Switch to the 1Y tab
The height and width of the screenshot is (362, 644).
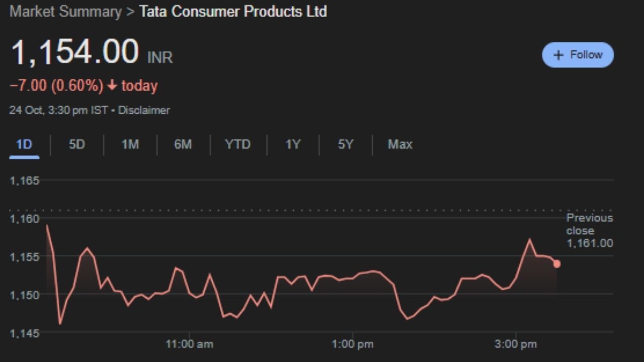293,145
